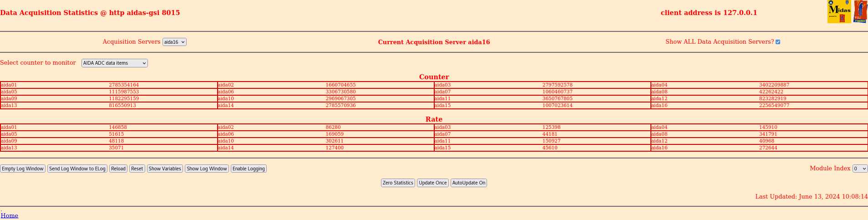The width and height of the screenshot is (868, 220).
Task: Click the Data Acquisition Statistics page title
Action: 90,13
